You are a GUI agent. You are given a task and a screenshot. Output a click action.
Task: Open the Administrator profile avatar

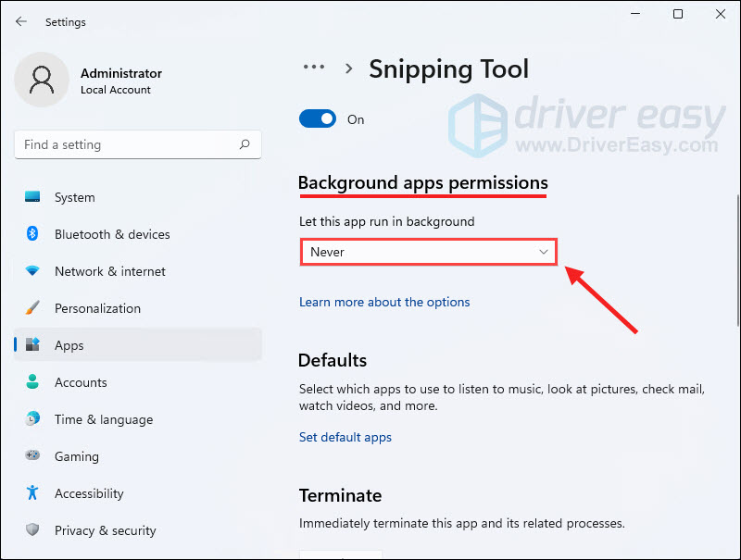pos(42,80)
